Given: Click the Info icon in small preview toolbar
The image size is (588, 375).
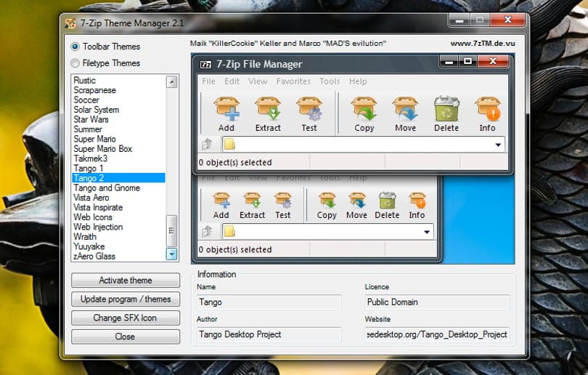Looking at the screenshot, I should (417, 201).
